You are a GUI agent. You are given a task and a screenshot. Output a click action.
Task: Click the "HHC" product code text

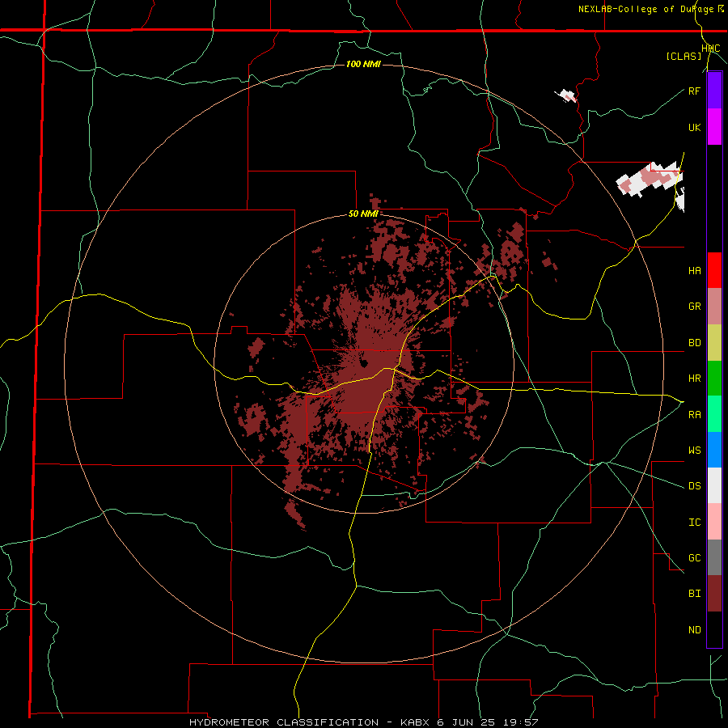pyautogui.click(x=710, y=49)
